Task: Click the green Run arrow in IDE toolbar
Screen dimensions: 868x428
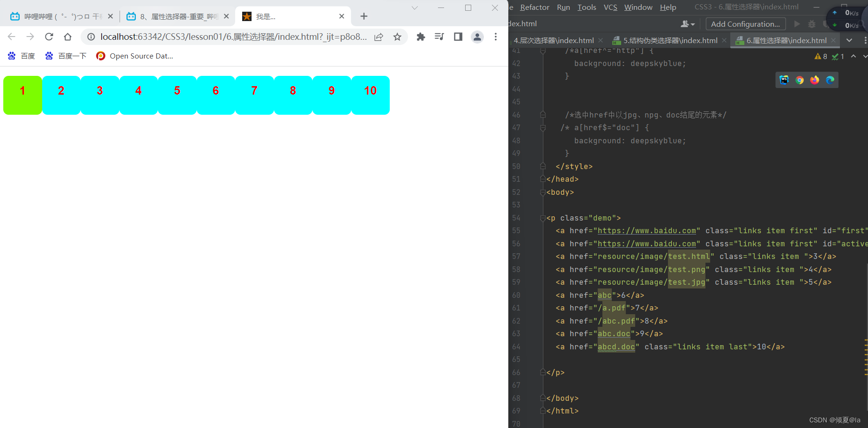Action: pos(797,24)
